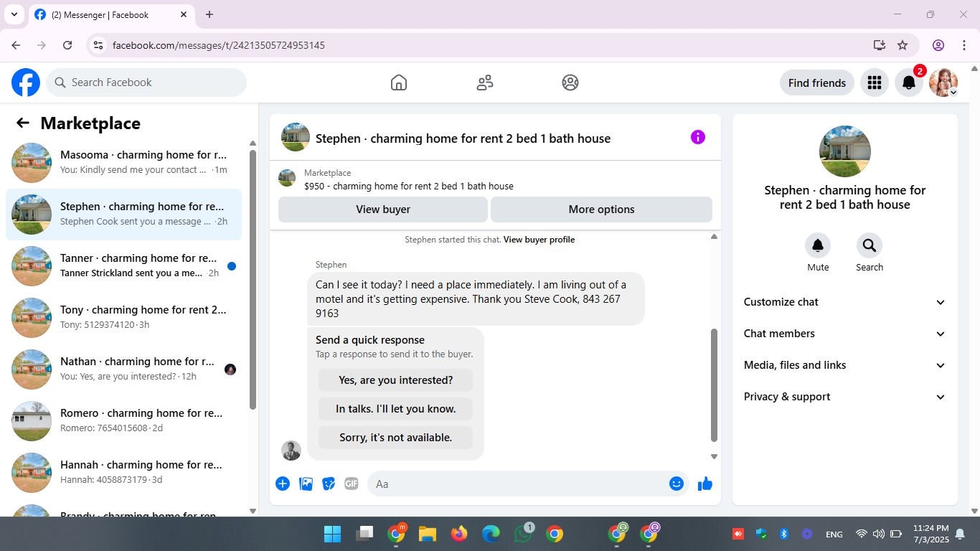Click the Facebook logo icon

click(26, 83)
